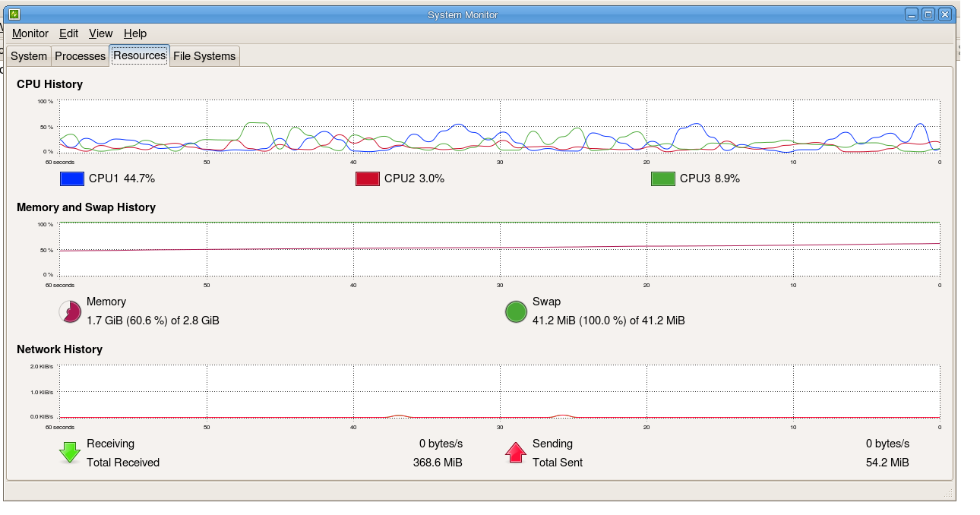This screenshot has width=980, height=515.
Task: Select the CPU2 red legend swatch
Action: 368,179
